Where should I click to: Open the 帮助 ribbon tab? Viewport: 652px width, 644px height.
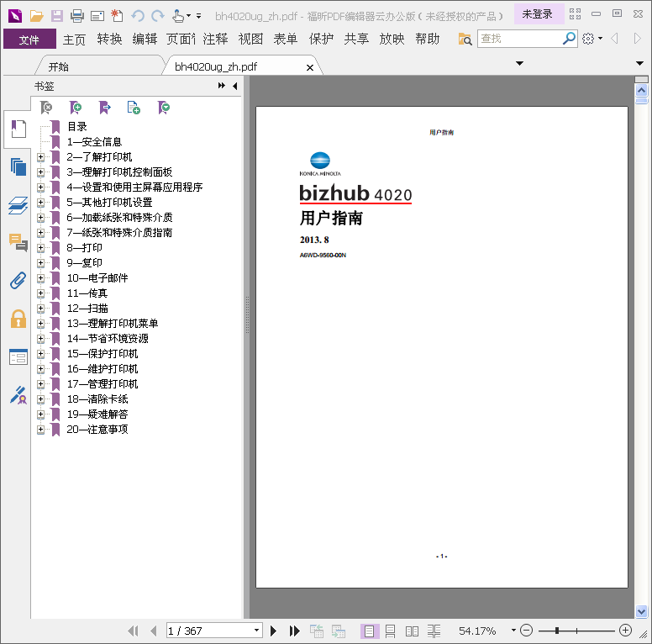click(427, 40)
